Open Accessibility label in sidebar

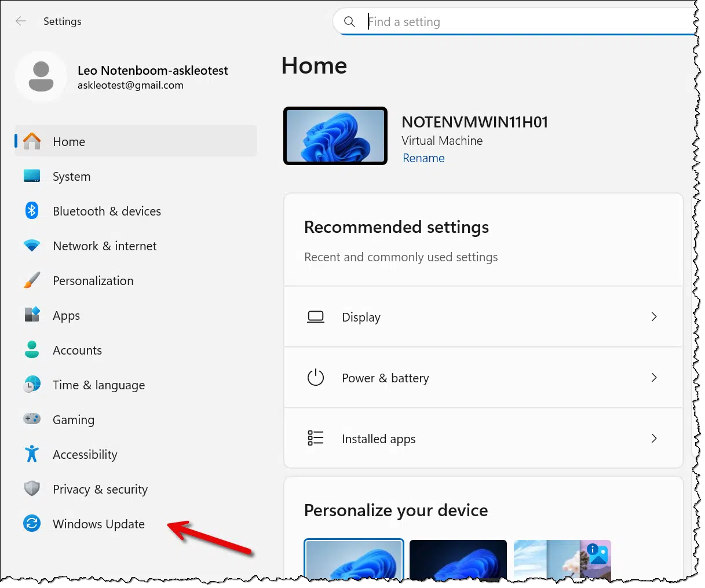pyautogui.click(x=85, y=455)
